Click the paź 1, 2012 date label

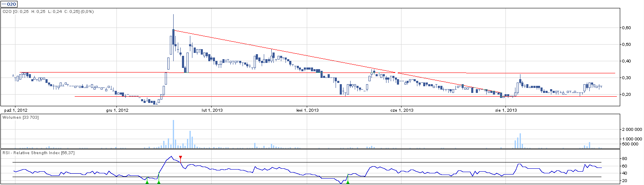coord(15,110)
